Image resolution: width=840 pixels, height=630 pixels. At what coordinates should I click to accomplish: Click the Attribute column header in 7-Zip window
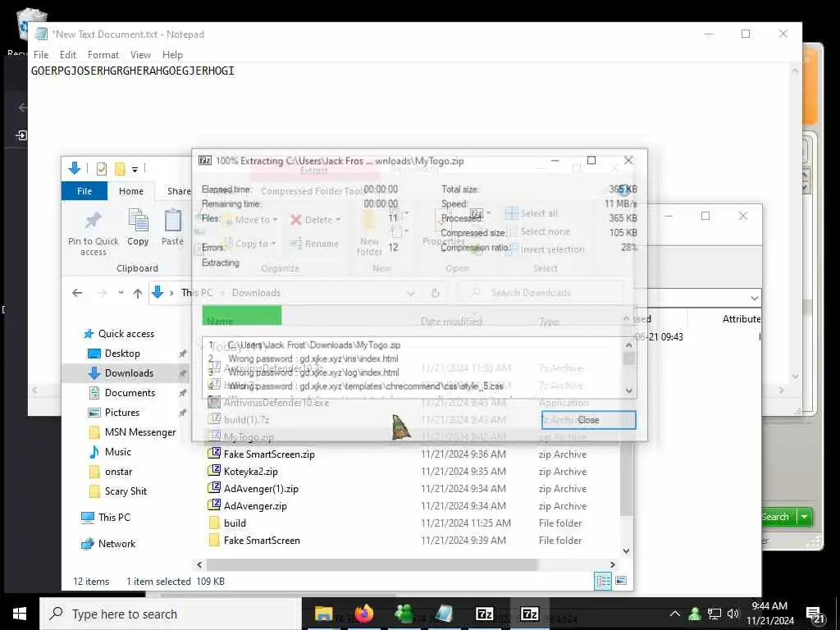click(x=742, y=319)
